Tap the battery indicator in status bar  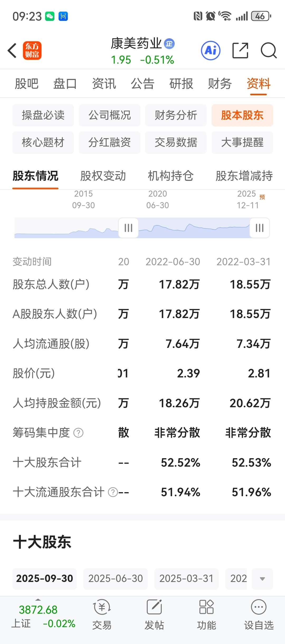pyautogui.click(x=261, y=16)
